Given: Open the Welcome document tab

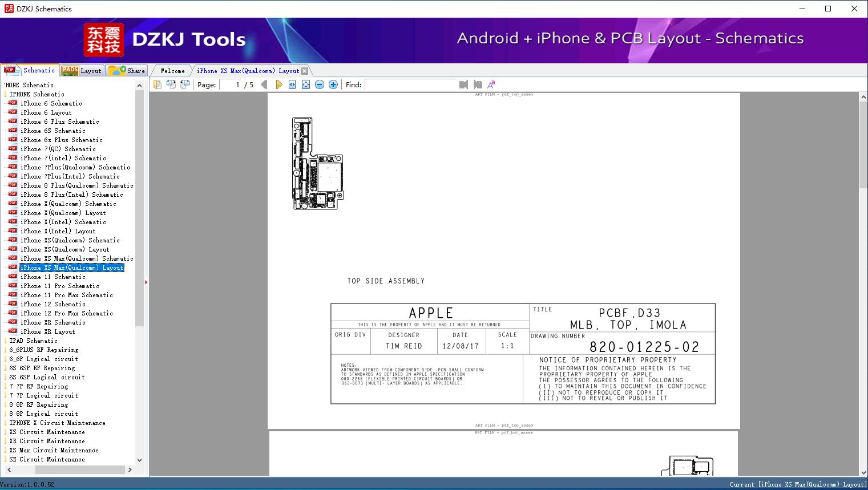Looking at the screenshot, I should tap(172, 71).
